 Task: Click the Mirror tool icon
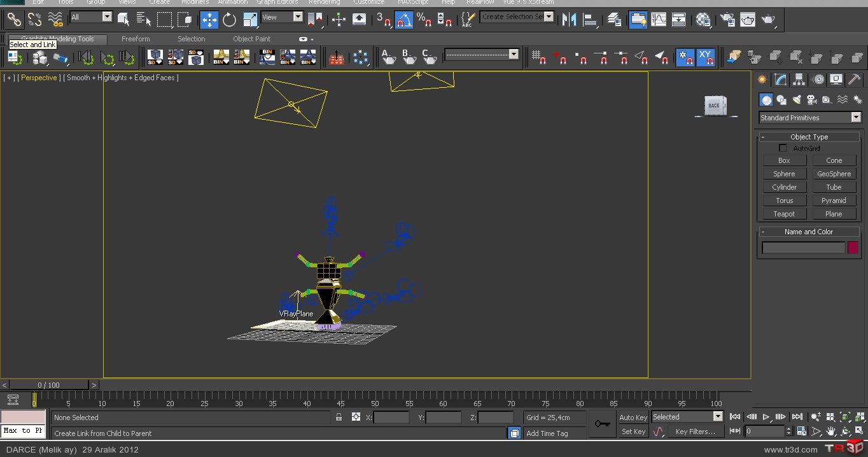570,20
